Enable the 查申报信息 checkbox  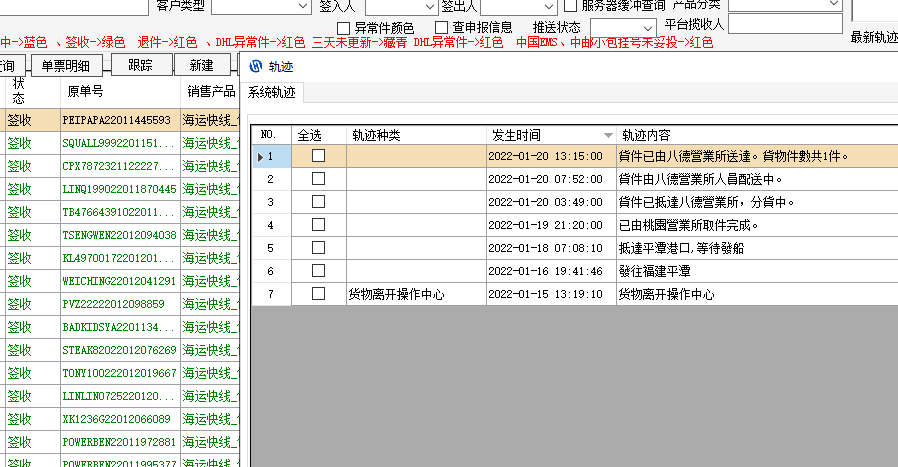click(441, 28)
